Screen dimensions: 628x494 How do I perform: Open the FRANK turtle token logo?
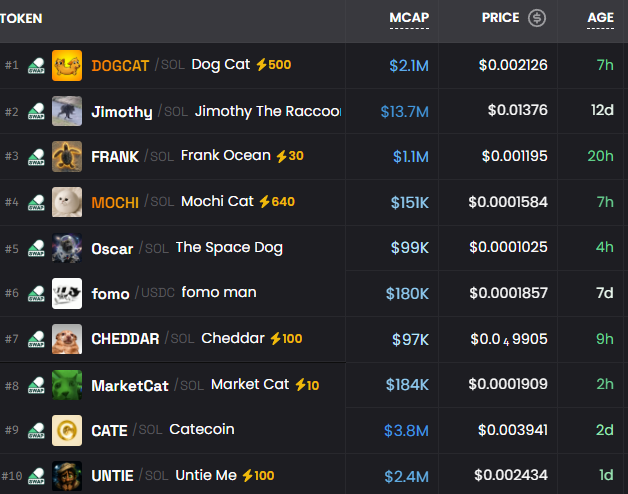click(67, 157)
